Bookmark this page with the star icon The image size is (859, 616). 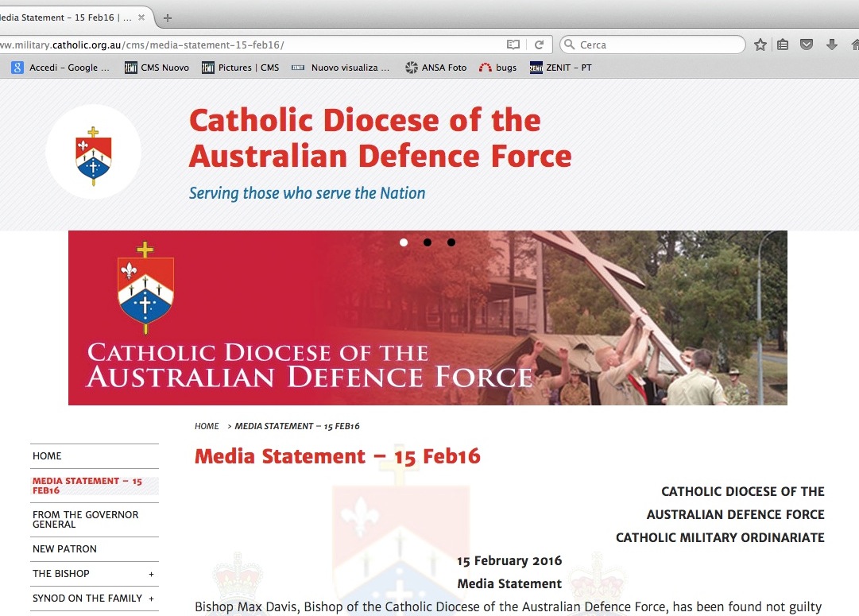coord(760,45)
